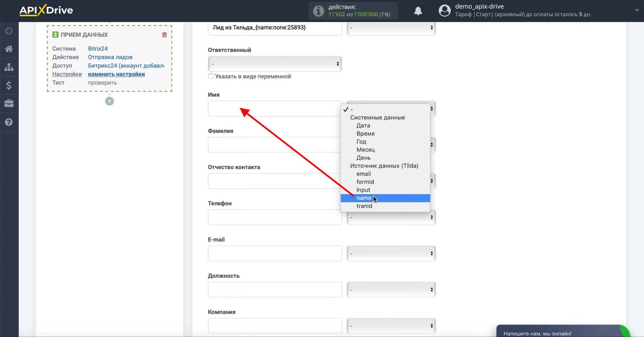The height and width of the screenshot is (337, 644).
Task: Select 'День' in the dropdown list
Action: pos(385,158)
